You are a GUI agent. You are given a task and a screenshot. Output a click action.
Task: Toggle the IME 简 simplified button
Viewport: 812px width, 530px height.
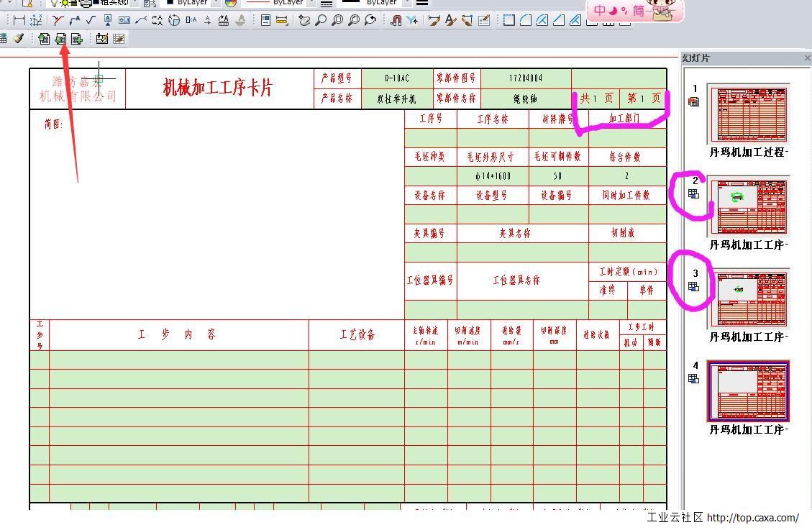point(639,11)
